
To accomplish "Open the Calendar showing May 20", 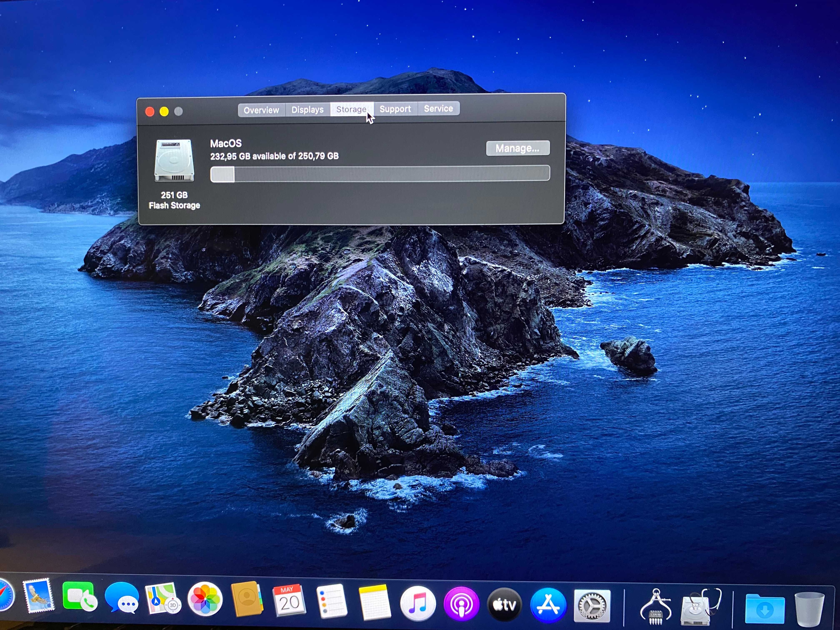I will pos(289,600).
